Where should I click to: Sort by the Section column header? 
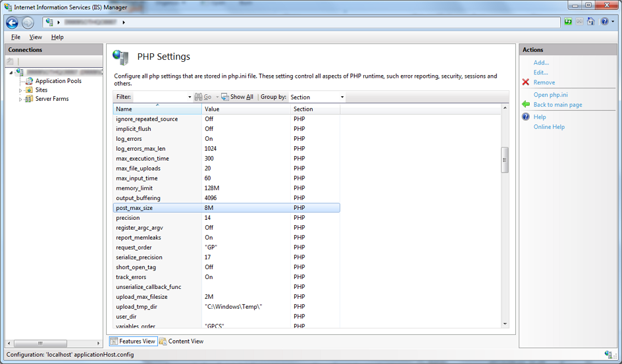315,109
